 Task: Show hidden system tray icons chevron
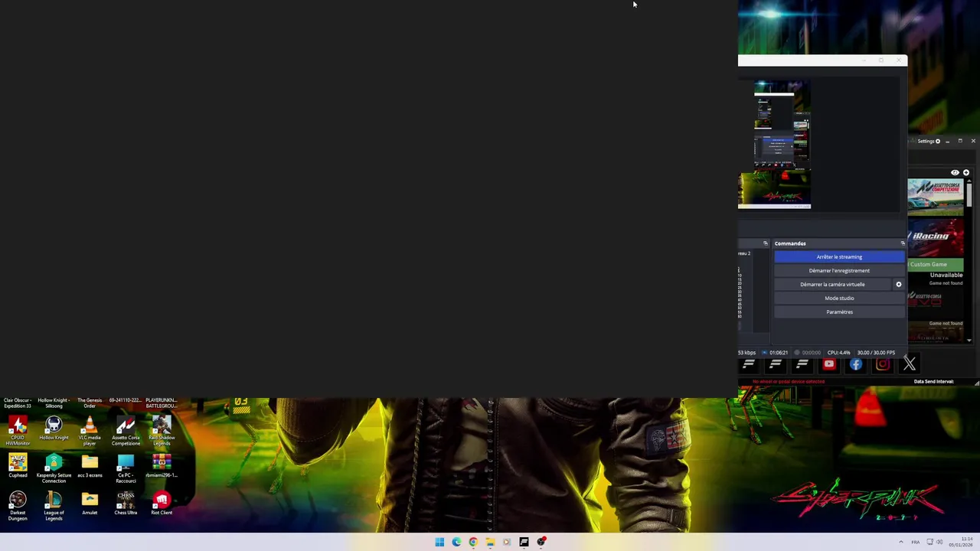900,542
